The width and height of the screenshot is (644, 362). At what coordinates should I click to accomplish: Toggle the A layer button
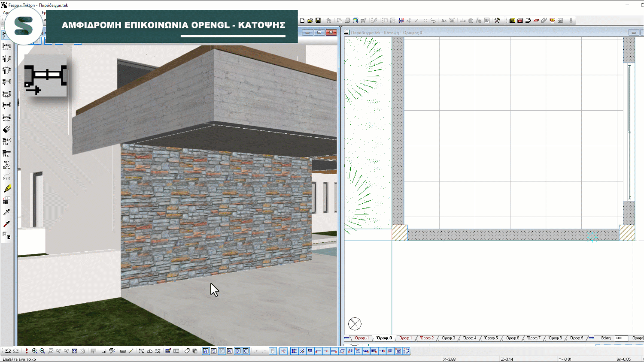[x=206, y=351]
